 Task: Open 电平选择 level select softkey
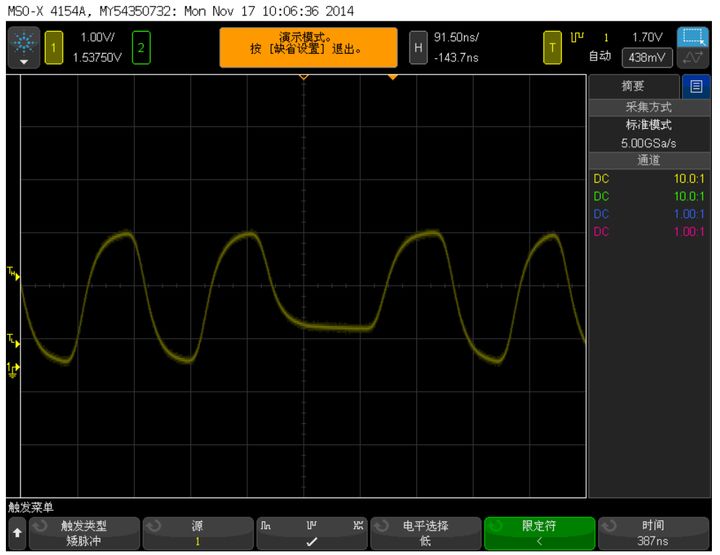426,533
